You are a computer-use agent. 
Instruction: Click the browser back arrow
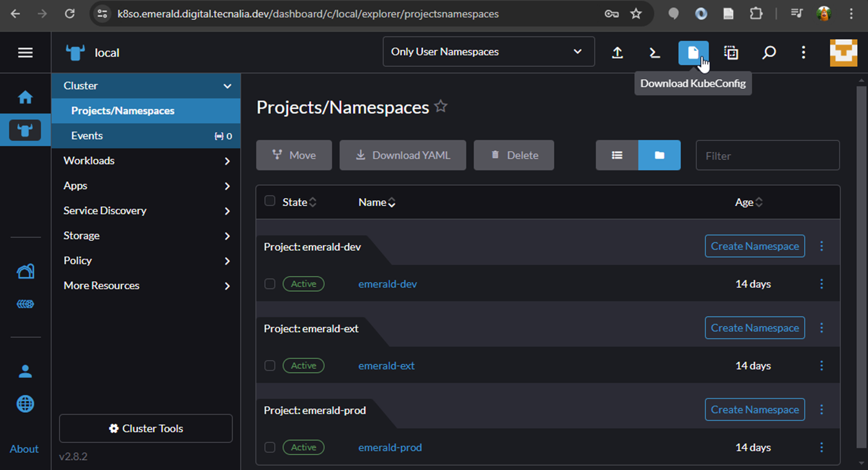[x=15, y=13]
